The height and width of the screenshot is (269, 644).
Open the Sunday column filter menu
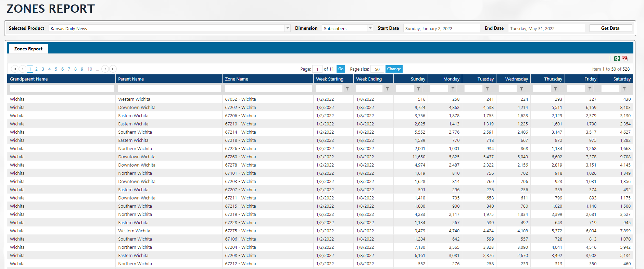(x=419, y=89)
